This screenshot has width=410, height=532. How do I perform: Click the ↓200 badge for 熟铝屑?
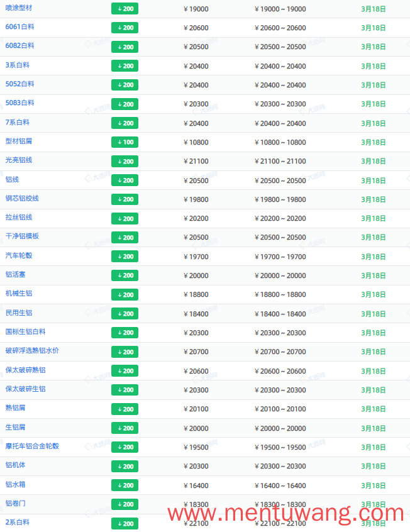(x=125, y=409)
